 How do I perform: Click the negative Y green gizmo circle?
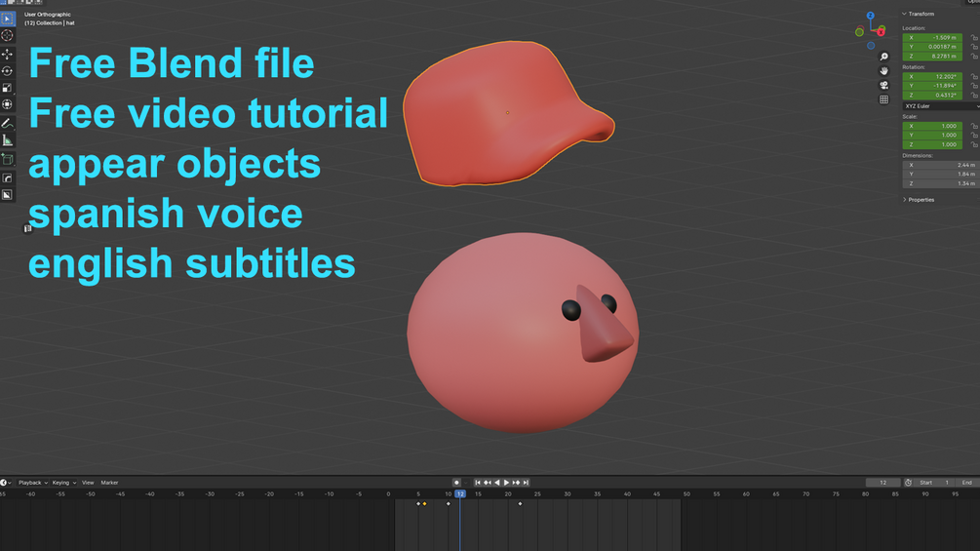pyautogui.click(x=859, y=32)
